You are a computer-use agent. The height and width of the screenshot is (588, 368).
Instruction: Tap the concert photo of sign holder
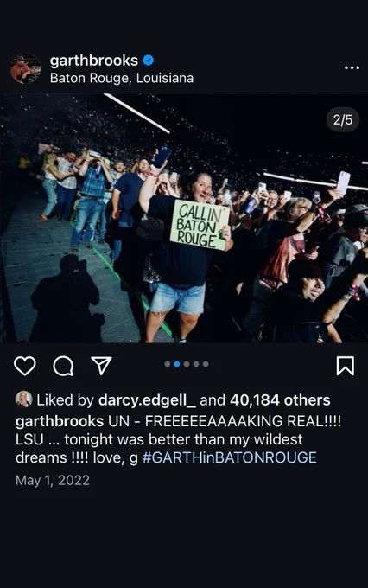(184, 218)
